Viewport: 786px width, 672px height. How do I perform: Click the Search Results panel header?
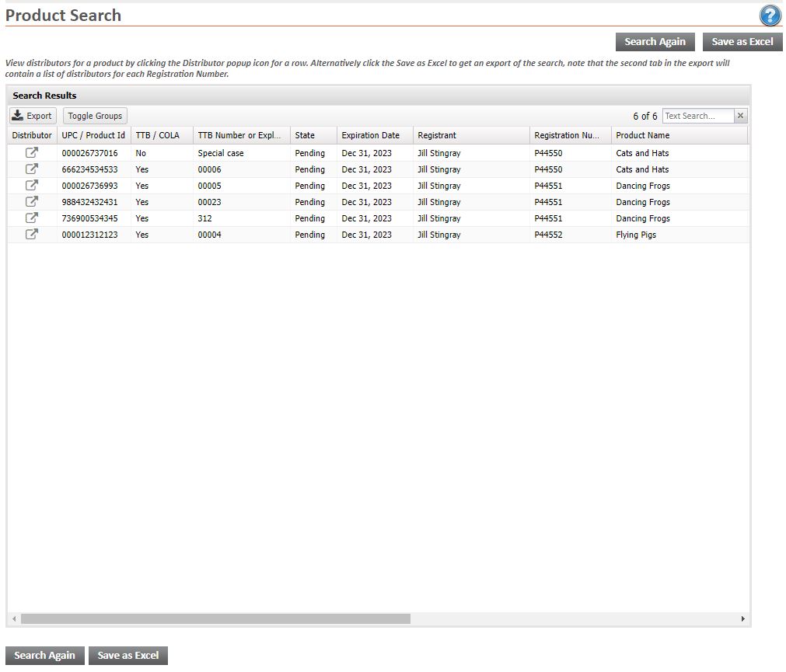click(x=379, y=95)
